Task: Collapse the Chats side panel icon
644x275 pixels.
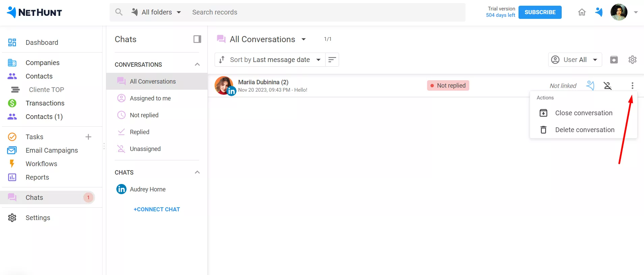Action: click(197, 39)
